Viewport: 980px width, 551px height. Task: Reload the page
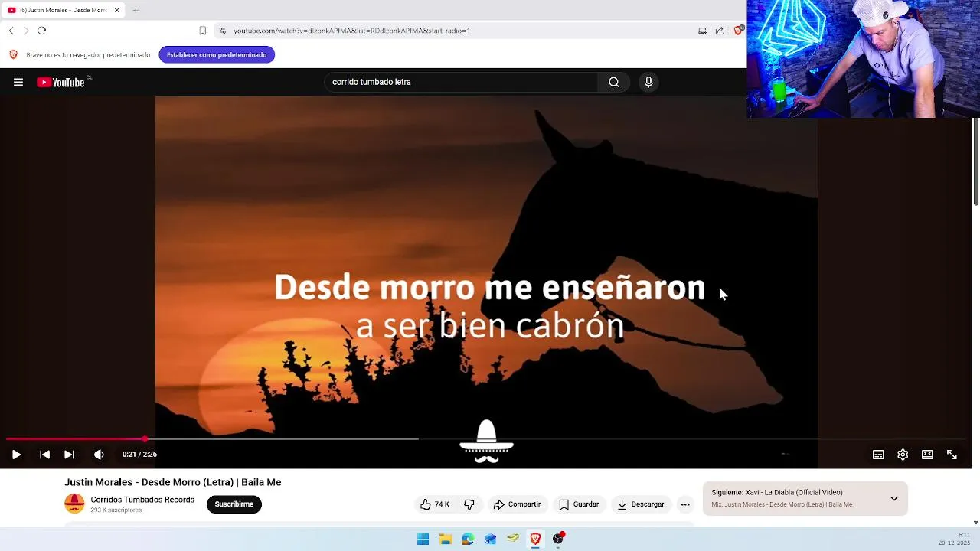41,31
